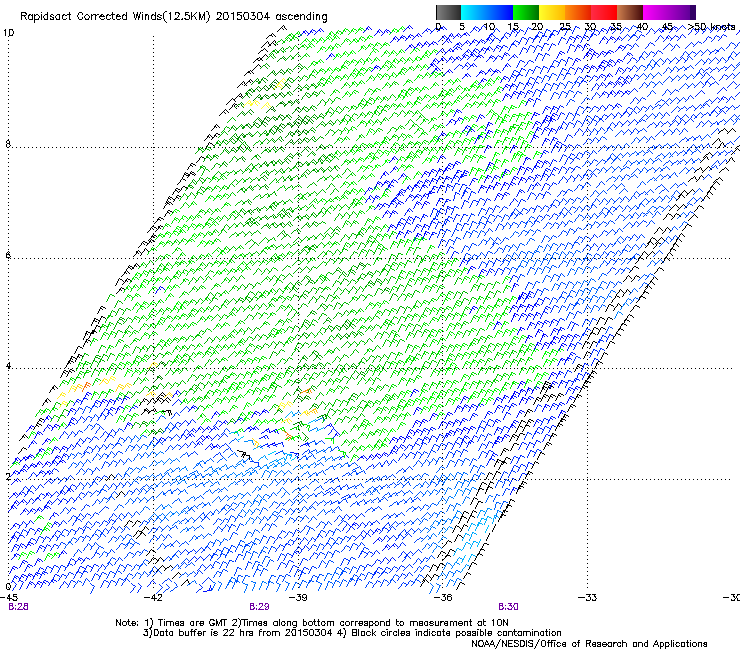Click the cyan 5-10 knots legend swatch
Viewport: 740px width, 650px height.
tap(474, 12)
